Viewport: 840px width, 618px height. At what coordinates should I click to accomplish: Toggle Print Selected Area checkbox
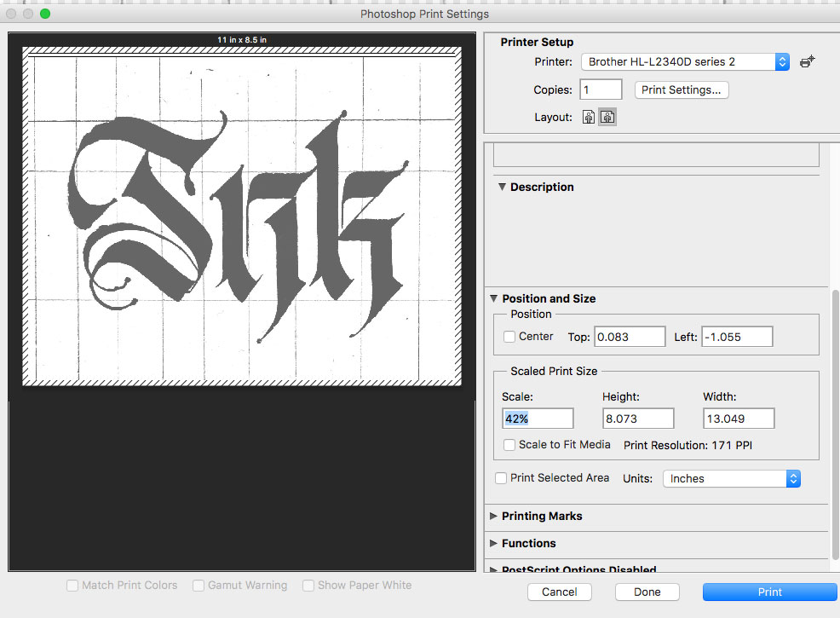coord(501,478)
